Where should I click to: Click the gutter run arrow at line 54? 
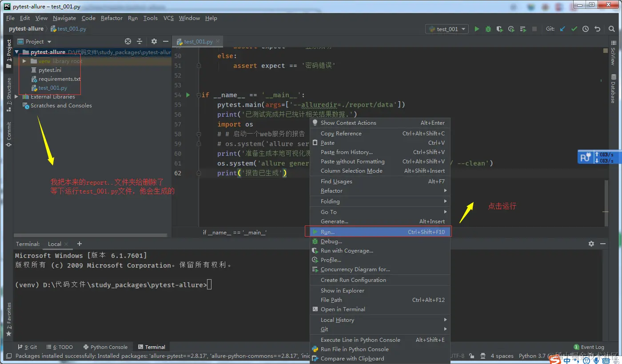[188, 95]
